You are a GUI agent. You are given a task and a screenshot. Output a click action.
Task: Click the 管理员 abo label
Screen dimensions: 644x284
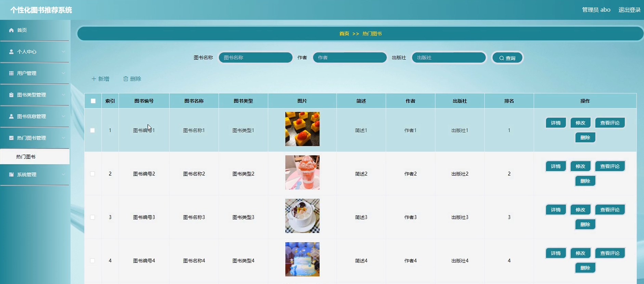click(596, 10)
